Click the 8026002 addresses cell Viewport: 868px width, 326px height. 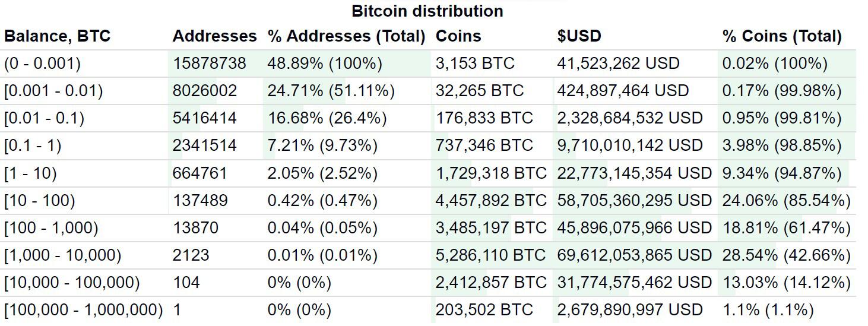pyautogui.click(x=205, y=91)
